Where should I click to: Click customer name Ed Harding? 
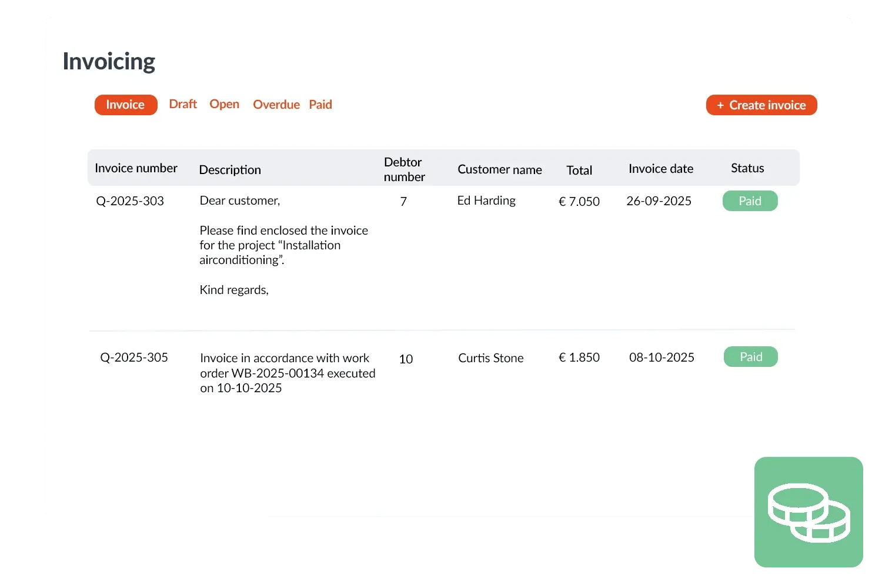[486, 201]
